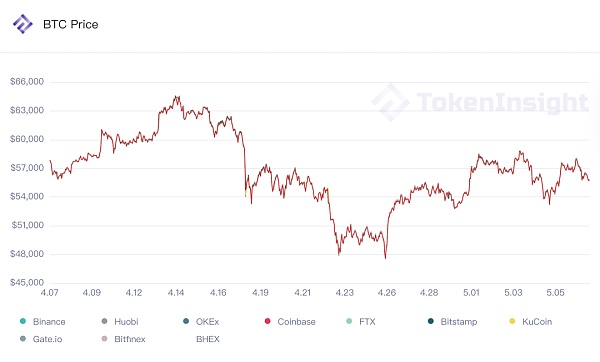Toggle the FTX legend dot

tap(349, 321)
